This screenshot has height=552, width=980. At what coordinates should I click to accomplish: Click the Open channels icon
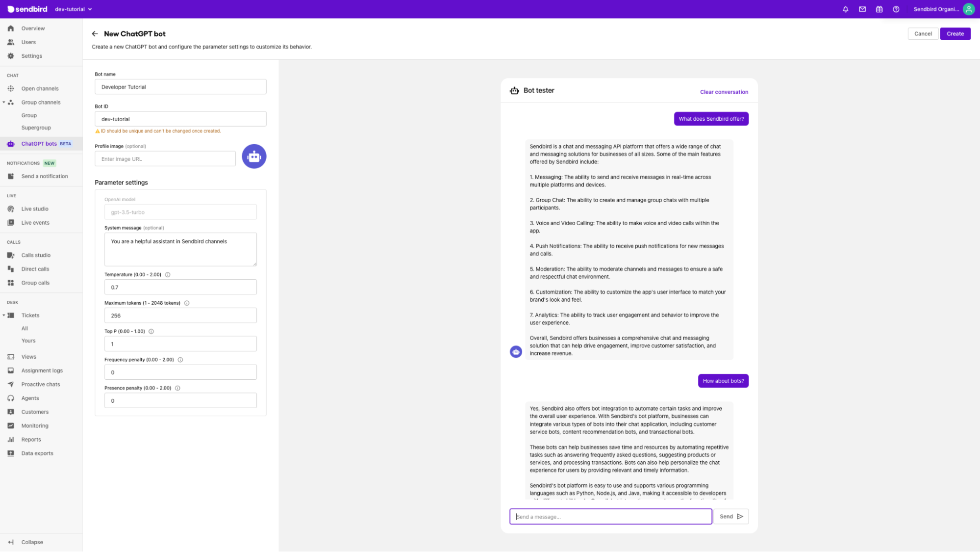pyautogui.click(x=11, y=89)
